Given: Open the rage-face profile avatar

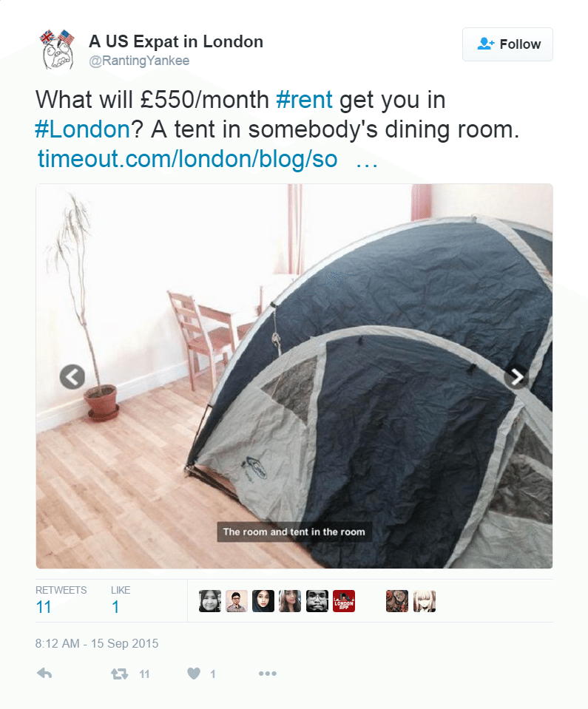Looking at the screenshot, I should [58, 50].
